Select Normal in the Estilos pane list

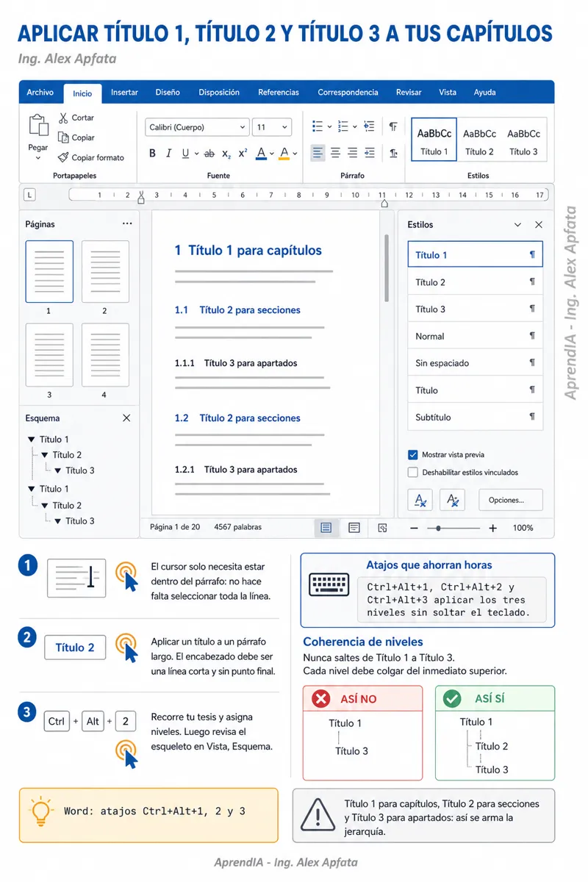click(x=475, y=336)
